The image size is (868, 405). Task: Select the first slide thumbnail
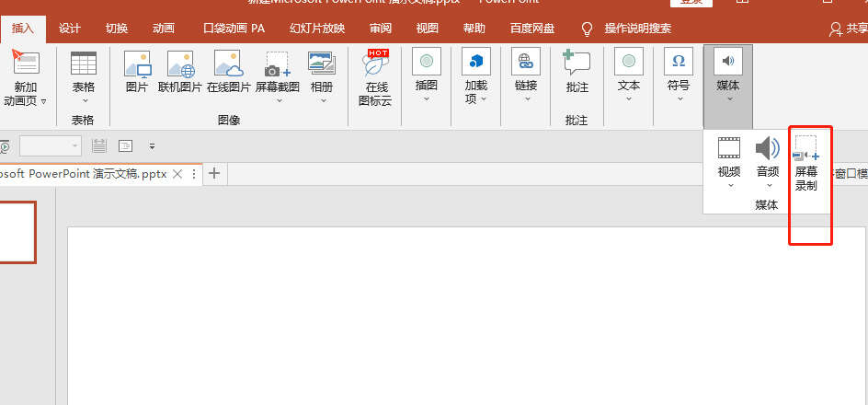click(x=18, y=232)
